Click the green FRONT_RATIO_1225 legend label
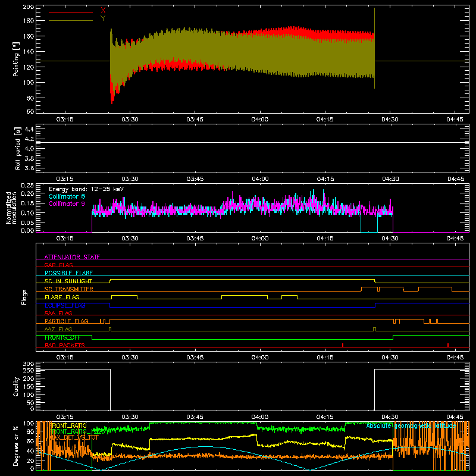 (77, 431)
